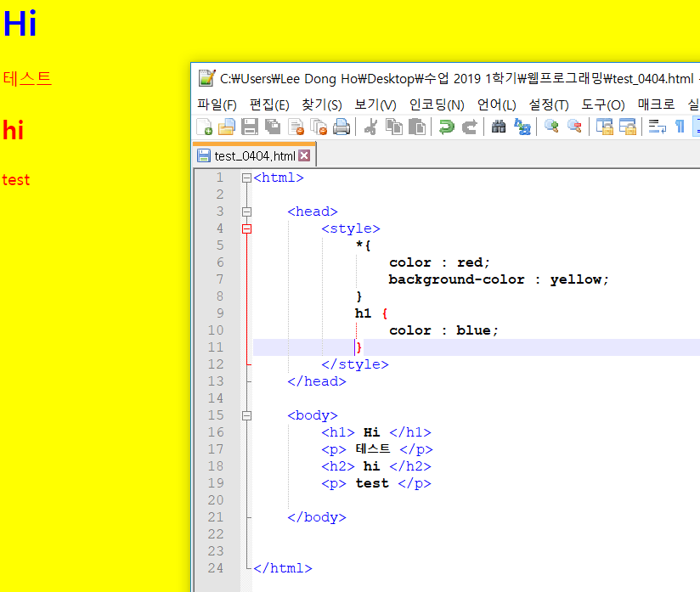Click the Cut scissors icon
The image size is (700, 592).
coord(370,127)
